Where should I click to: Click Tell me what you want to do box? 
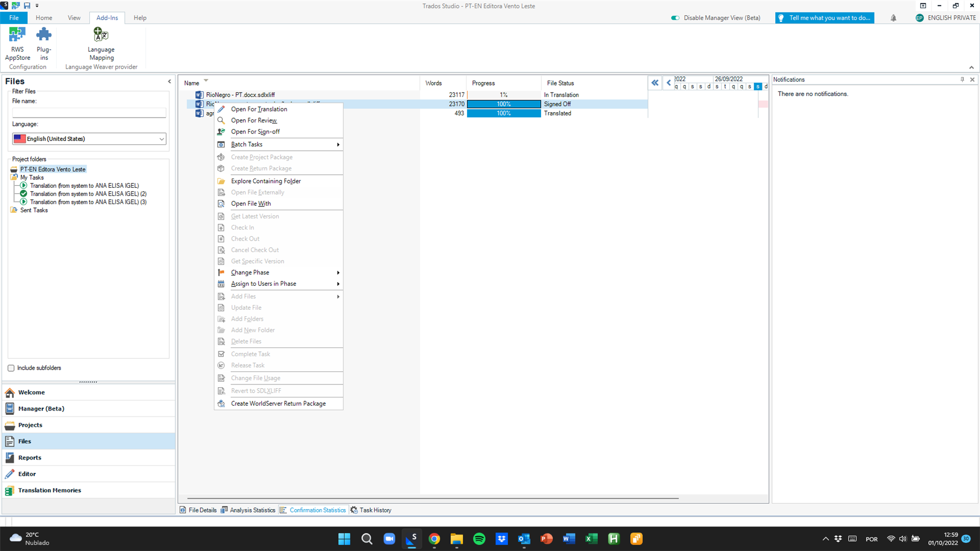pos(824,18)
